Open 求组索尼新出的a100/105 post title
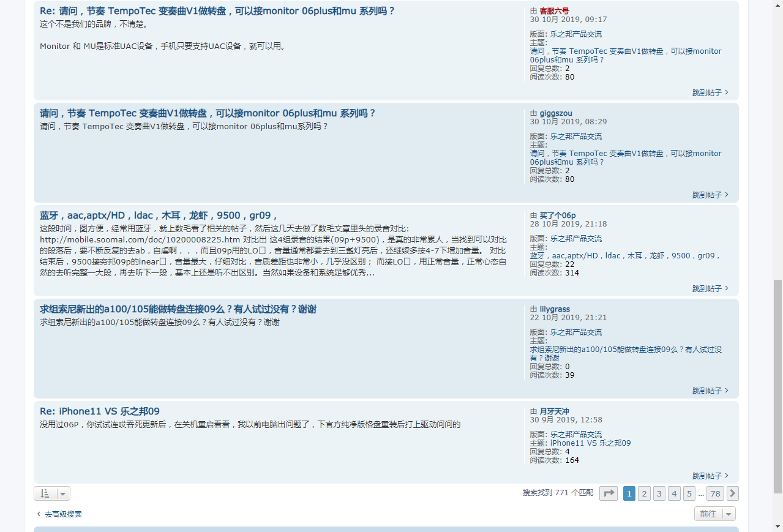Viewport: 783px width, 532px height. tap(178, 309)
